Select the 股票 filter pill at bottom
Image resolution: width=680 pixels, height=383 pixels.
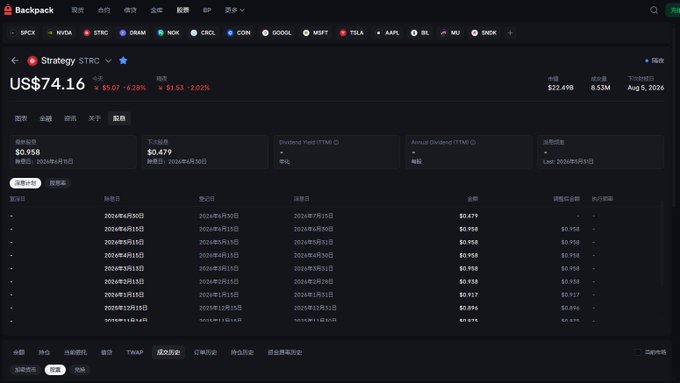tap(55, 370)
